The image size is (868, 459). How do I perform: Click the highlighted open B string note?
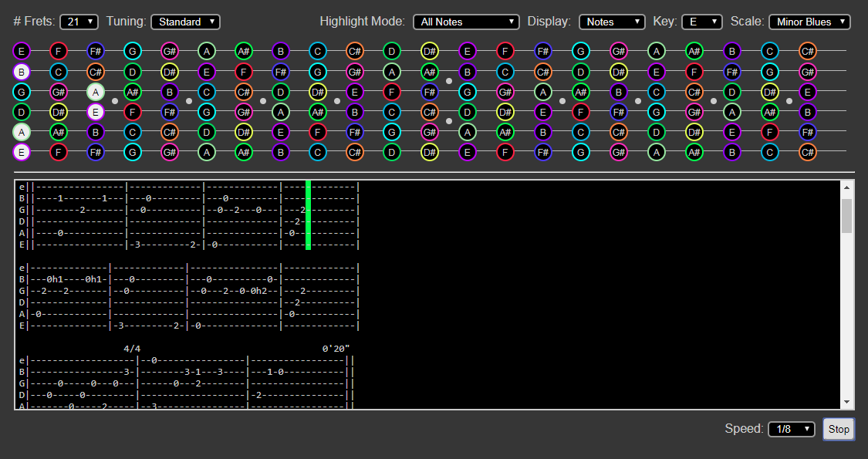[21, 72]
